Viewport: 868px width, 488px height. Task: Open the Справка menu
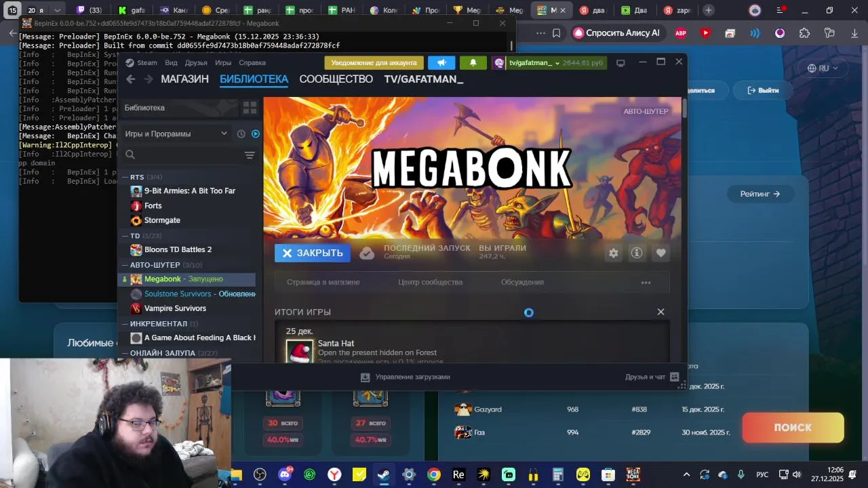click(252, 63)
